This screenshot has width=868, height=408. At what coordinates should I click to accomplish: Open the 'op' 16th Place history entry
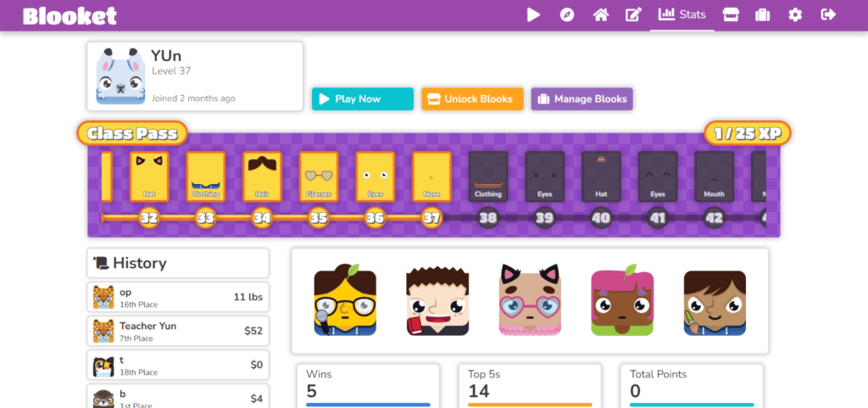coord(178,297)
